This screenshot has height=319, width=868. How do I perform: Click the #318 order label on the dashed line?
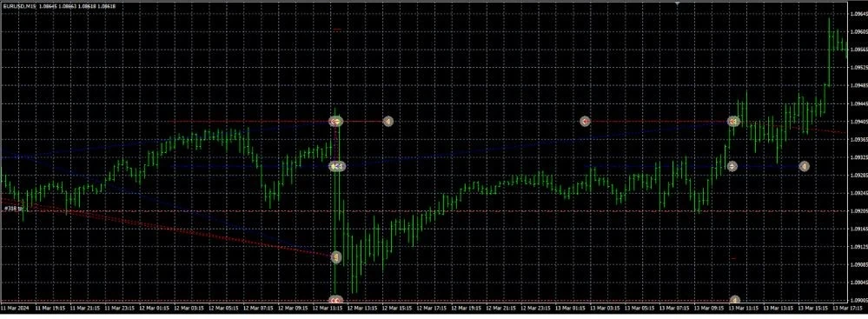click(x=12, y=209)
